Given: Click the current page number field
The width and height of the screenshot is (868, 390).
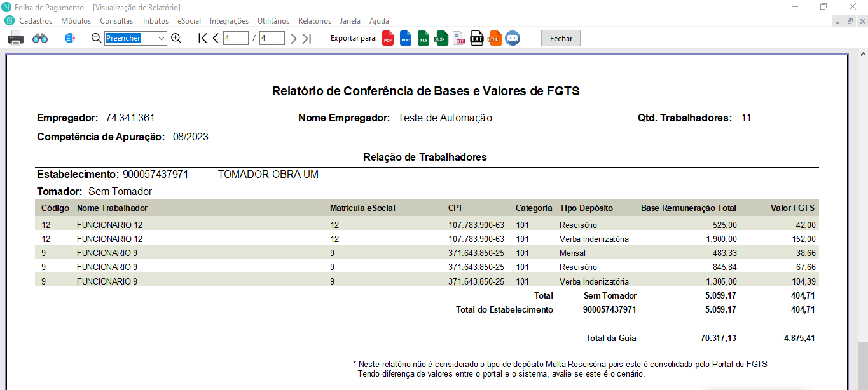Looking at the screenshot, I should point(235,38).
